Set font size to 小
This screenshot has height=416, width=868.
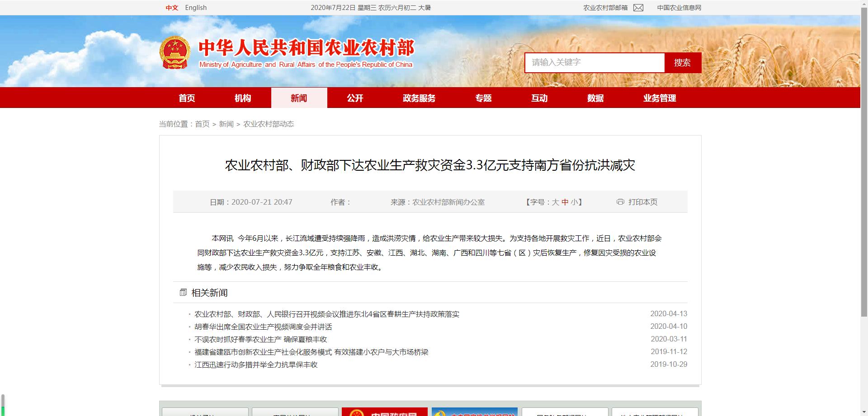click(x=574, y=202)
